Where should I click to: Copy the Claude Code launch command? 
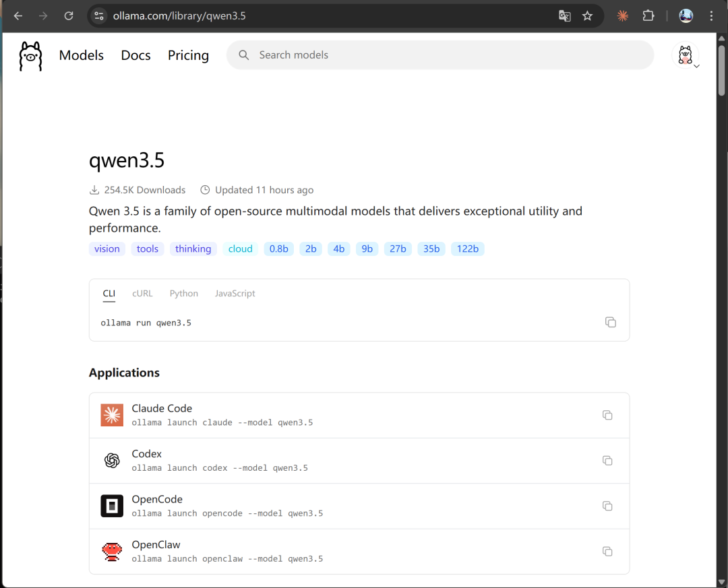607,415
